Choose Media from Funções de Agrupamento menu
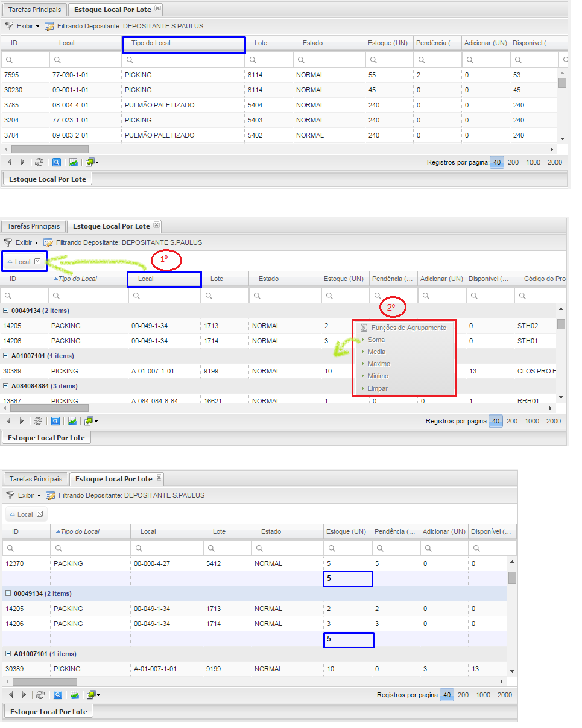Screen dimensions: 582x728 click(376, 352)
